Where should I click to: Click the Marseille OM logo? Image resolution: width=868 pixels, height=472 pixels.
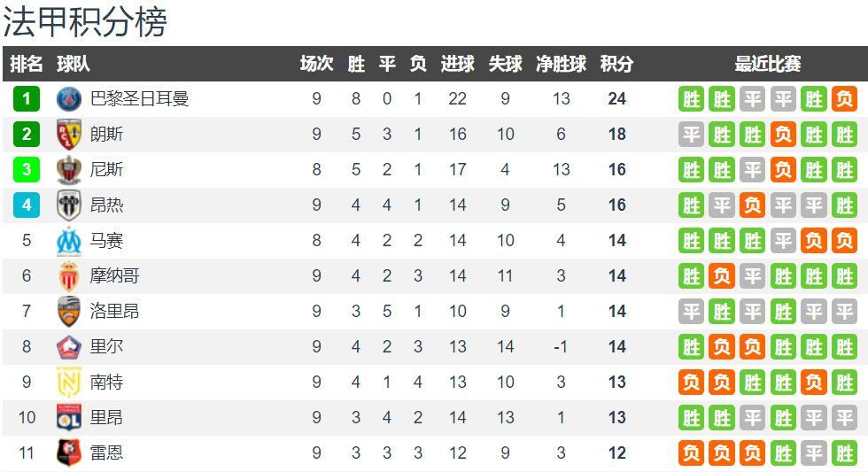pos(69,241)
